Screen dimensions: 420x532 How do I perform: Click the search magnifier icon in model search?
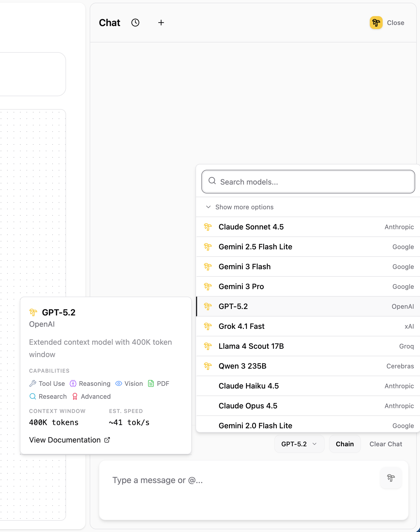pyautogui.click(x=212, y=181)
